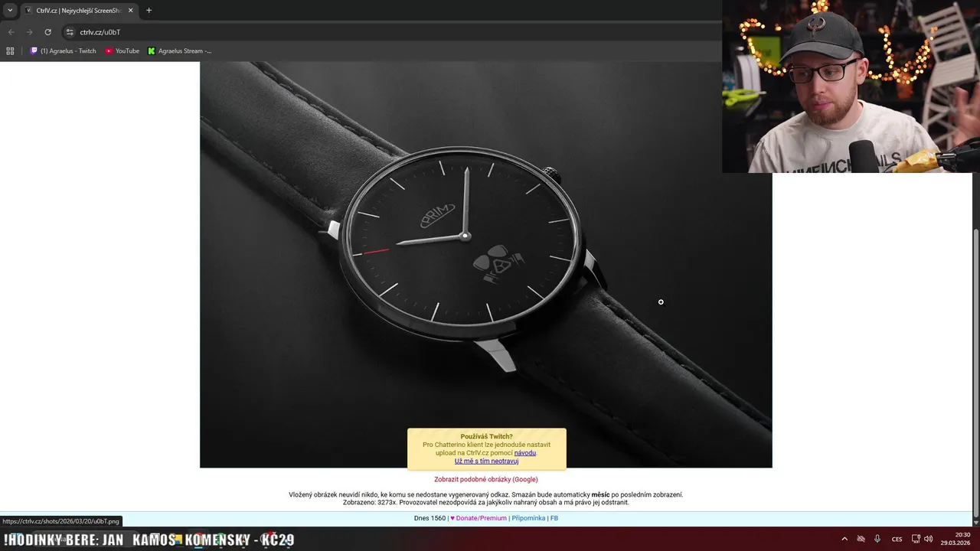Open the FB link in footer

point(554,518)
